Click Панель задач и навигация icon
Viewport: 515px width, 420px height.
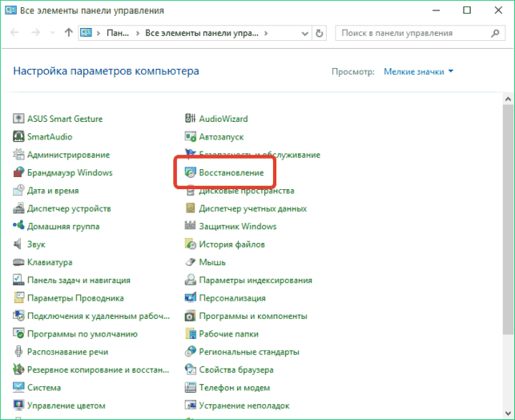tap(18, 280)
